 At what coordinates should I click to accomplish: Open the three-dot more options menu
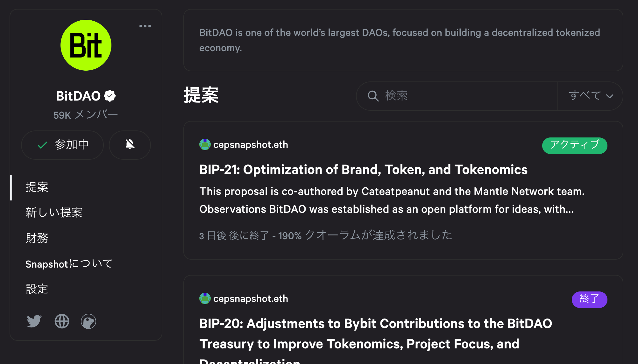pyautogui.click(x=145, y=26)
